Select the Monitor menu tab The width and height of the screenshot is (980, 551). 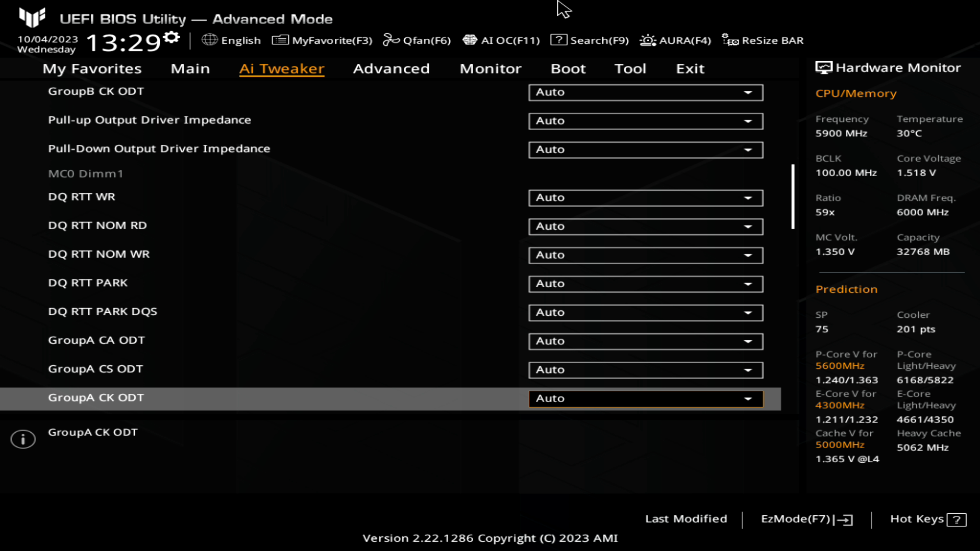[490, 68]
